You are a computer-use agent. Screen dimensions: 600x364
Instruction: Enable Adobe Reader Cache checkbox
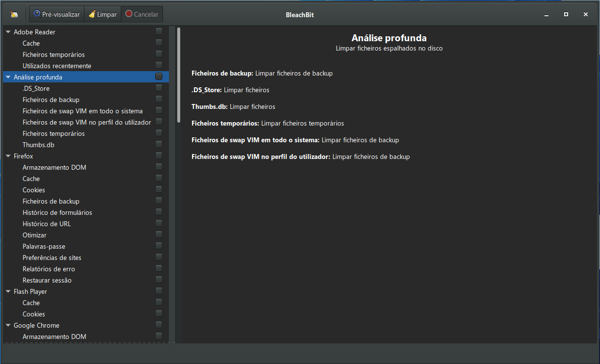click(159, 43)
